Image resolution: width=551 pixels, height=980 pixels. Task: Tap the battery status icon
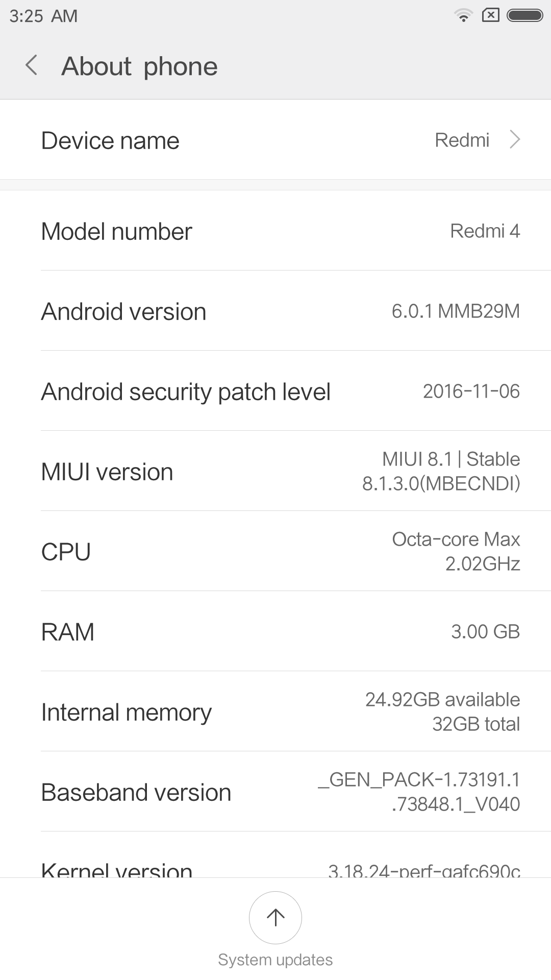pyautogui.click(x=524, y=15)
